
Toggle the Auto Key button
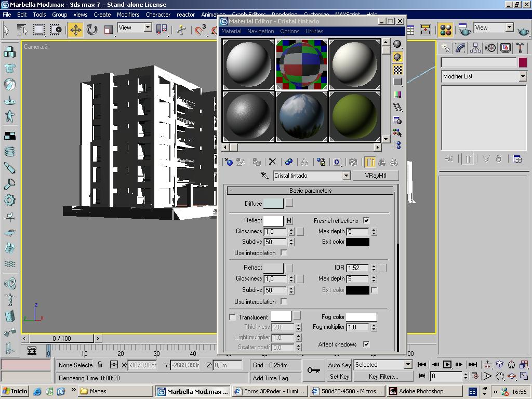339,365
